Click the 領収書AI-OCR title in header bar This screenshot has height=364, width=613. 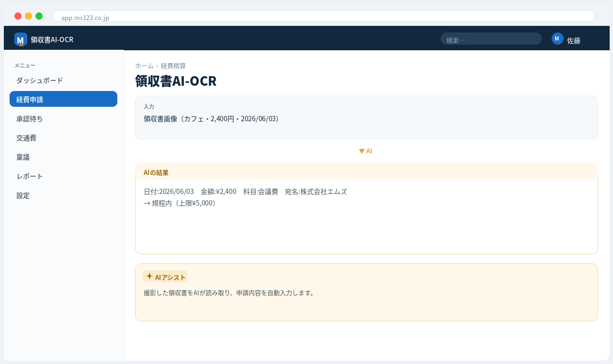pyautogui.click(x=52, y=39)
